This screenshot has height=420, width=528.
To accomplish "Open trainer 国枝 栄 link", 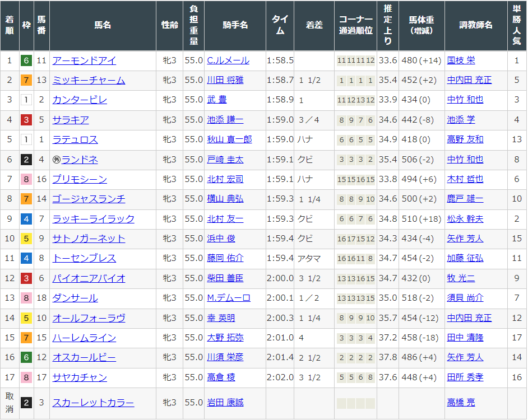I will point(461,60).
